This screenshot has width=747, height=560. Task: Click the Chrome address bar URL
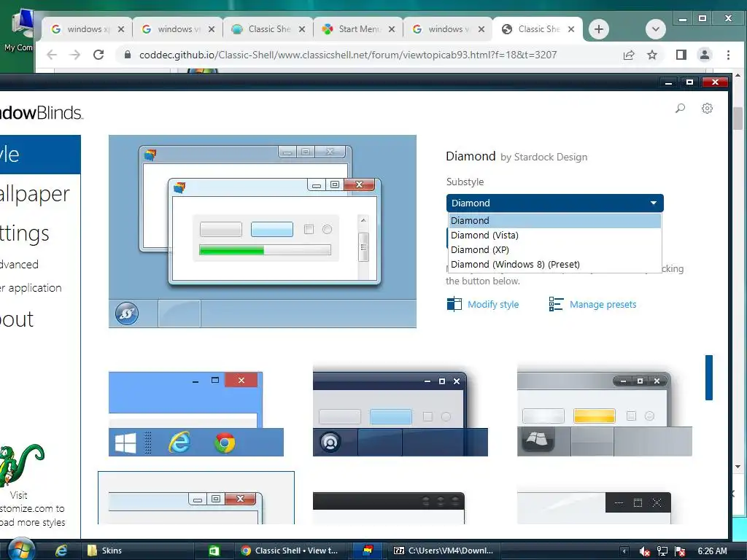348,55
